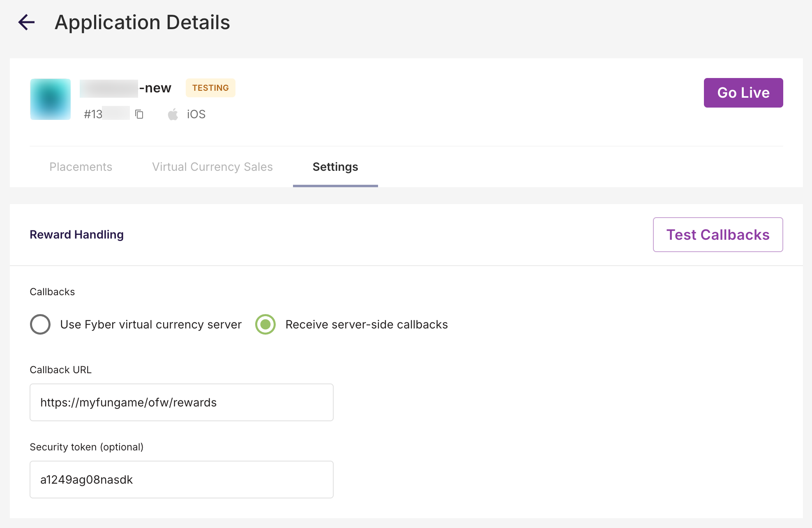
Task: Click the Application Details page title
Action: [x=142, y=22]
